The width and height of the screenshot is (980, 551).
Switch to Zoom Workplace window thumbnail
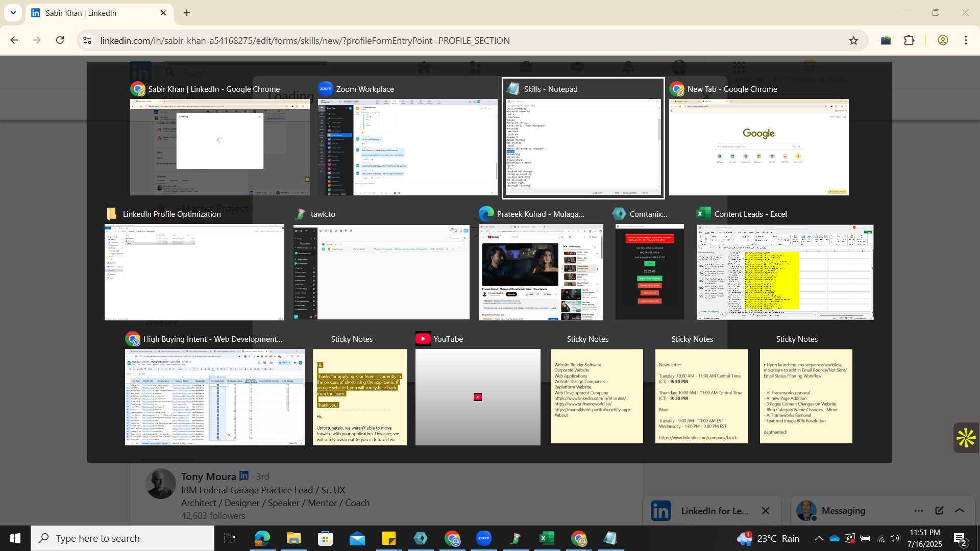click(x=407, y=147)
